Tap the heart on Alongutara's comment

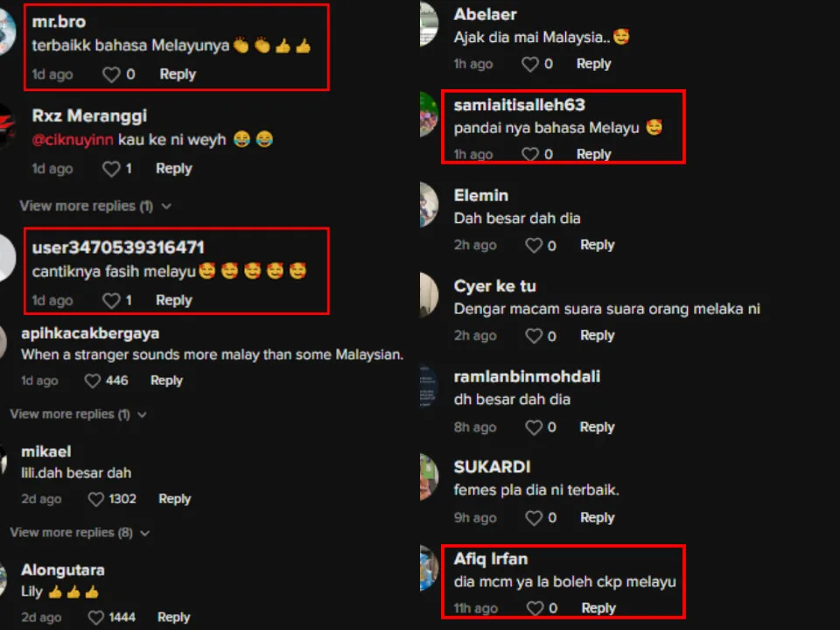pyautogui.click(x=96, y=618)
